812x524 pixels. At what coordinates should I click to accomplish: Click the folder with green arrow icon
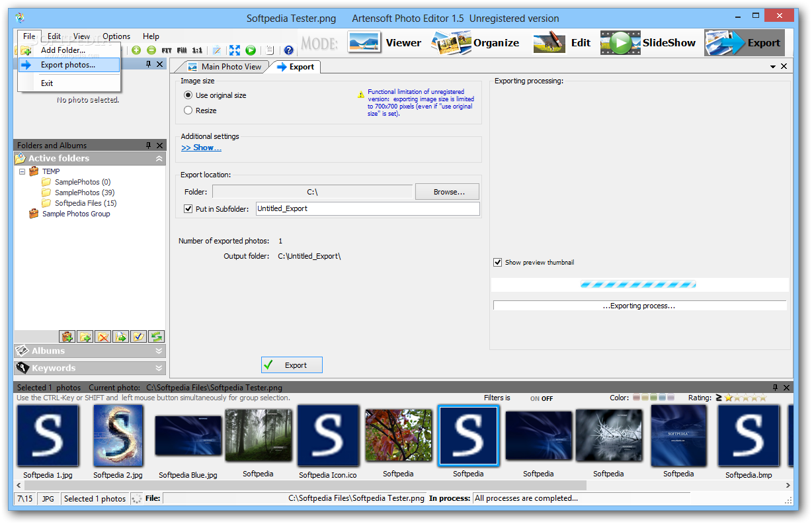(x=120, y=337)
